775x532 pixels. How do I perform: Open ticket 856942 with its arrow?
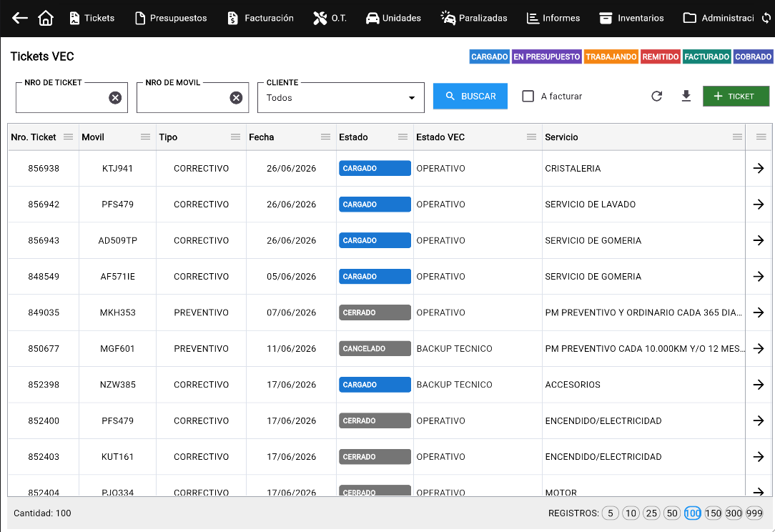[758, 205]
